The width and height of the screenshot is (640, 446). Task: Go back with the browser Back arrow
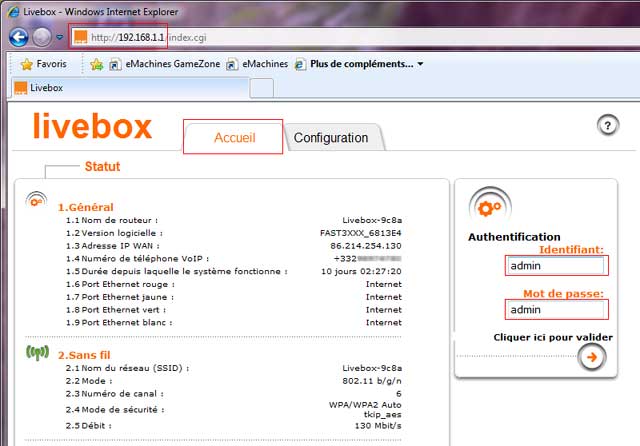(x=18, y=37)
